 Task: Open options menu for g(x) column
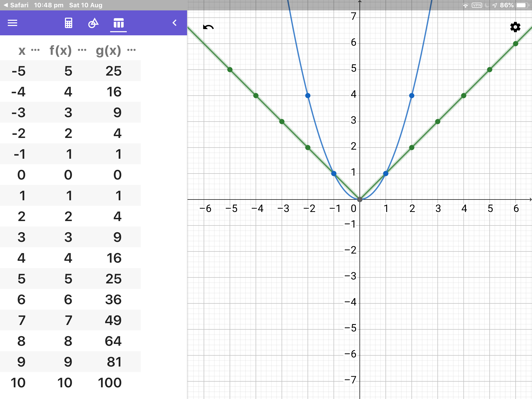tap(131, 50)
